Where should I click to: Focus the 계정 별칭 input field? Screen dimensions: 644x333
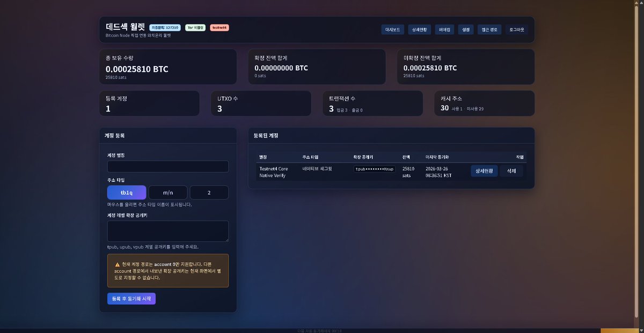point(168,166)
